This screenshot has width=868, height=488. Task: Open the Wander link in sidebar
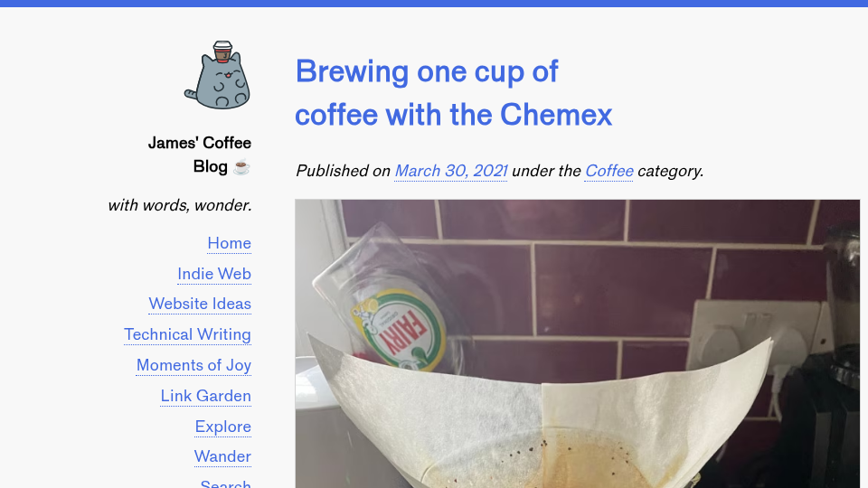click(222, 456)
